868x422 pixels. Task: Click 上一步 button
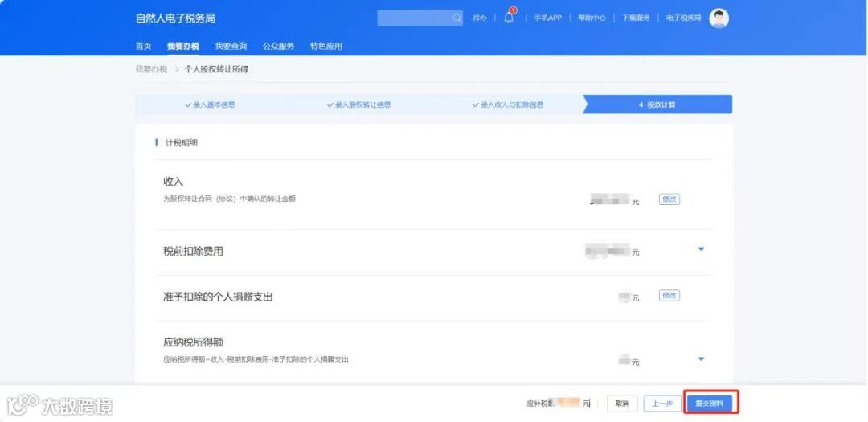(662, 404)
